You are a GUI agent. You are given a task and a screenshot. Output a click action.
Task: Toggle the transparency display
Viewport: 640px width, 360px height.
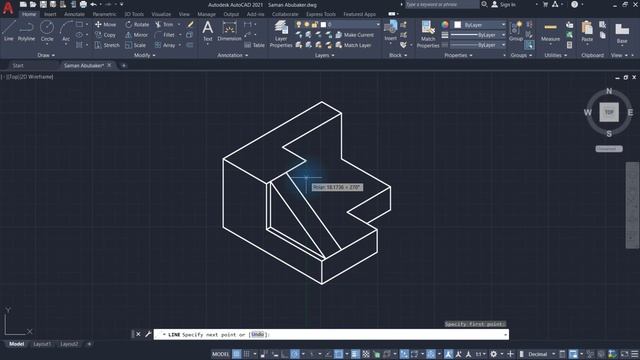(366, 354)
